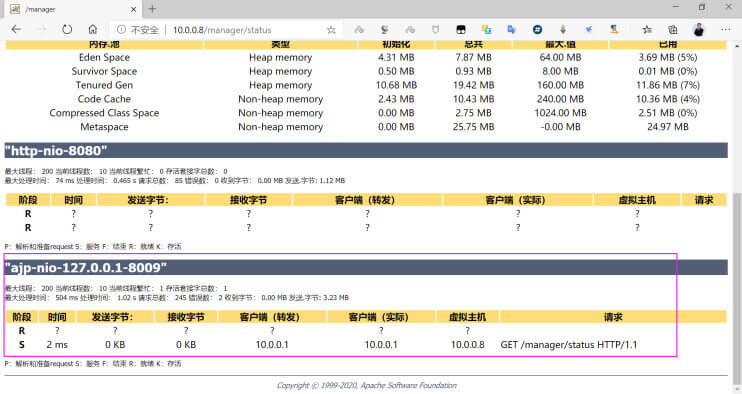This screenshot has width=742, height=394.
Task: Click the 2 ms time cell
Action: tap(57, 344)
